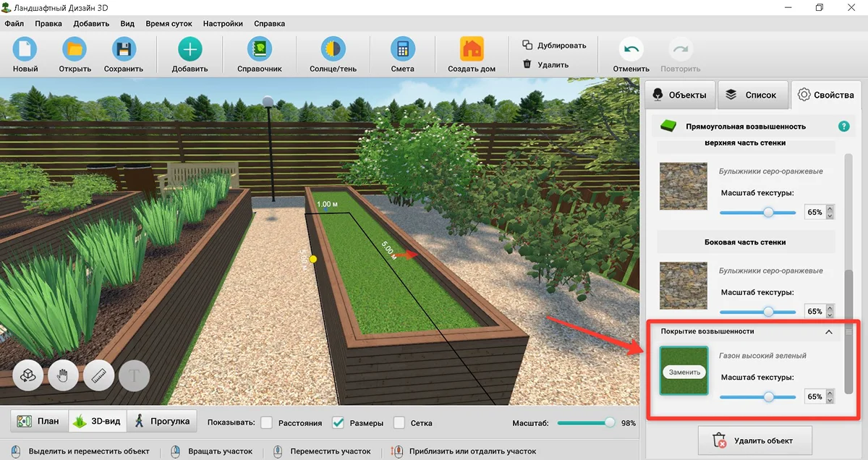Select the hand pan tool in viewport
The image size is (868, 460).
(64, 375)
